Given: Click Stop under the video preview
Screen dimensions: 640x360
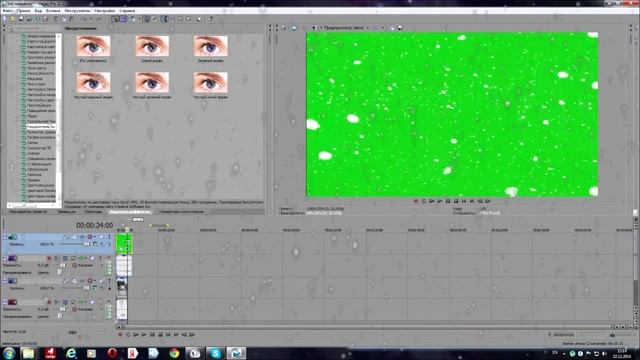Looking at the screenshot, I should coord(456,201).
